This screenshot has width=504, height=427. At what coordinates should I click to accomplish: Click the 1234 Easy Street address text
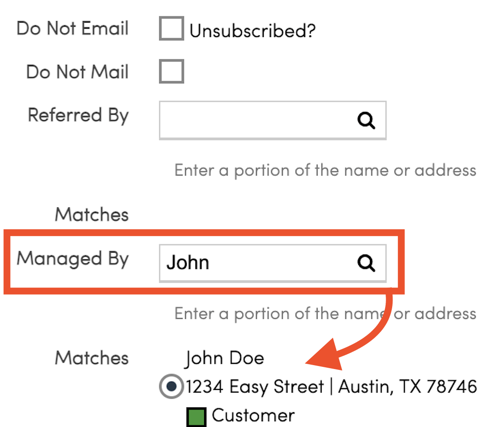[331, 386]
